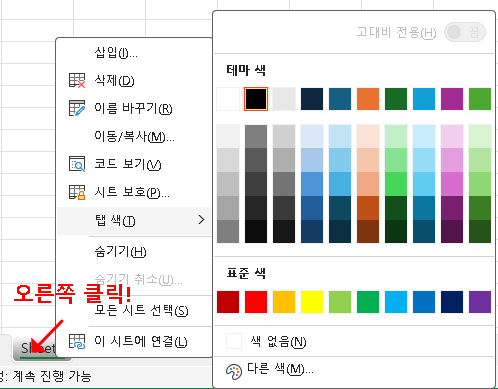Pick the purple theme color swatch

coord(452,99)
